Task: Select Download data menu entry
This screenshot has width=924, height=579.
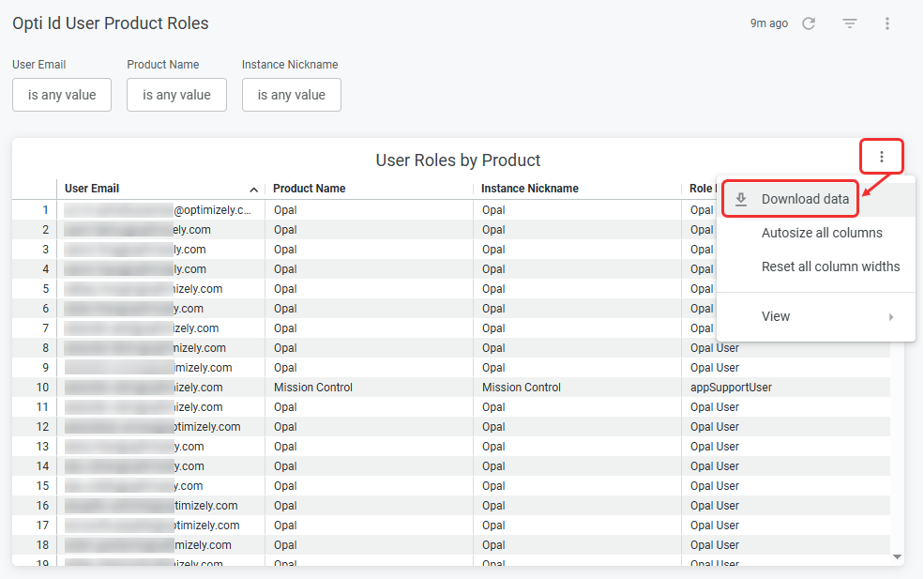Action: point(805,199)
